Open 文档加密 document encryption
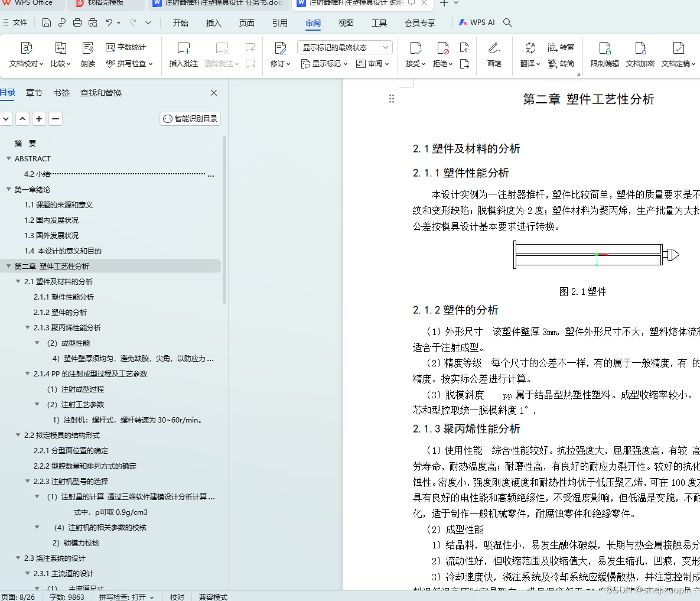Image resolution: width=700 pixels, height=601 pixels. click(640, 54)
